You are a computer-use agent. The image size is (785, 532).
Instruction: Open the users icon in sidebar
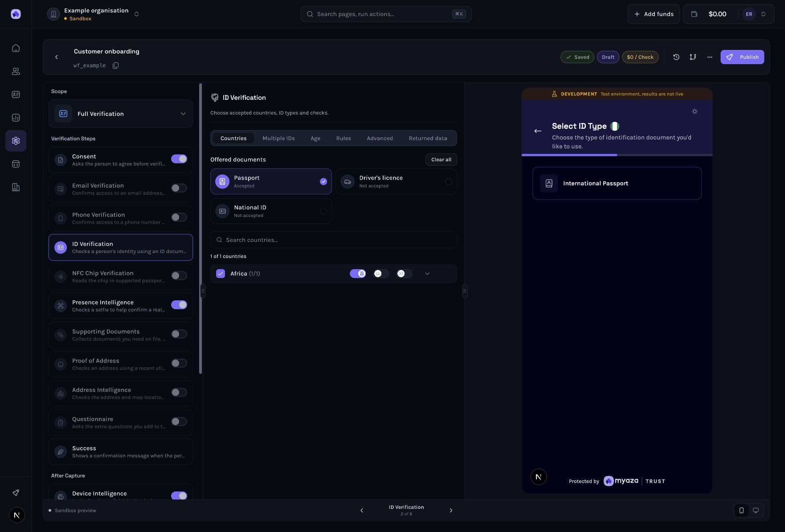[16, 71]
